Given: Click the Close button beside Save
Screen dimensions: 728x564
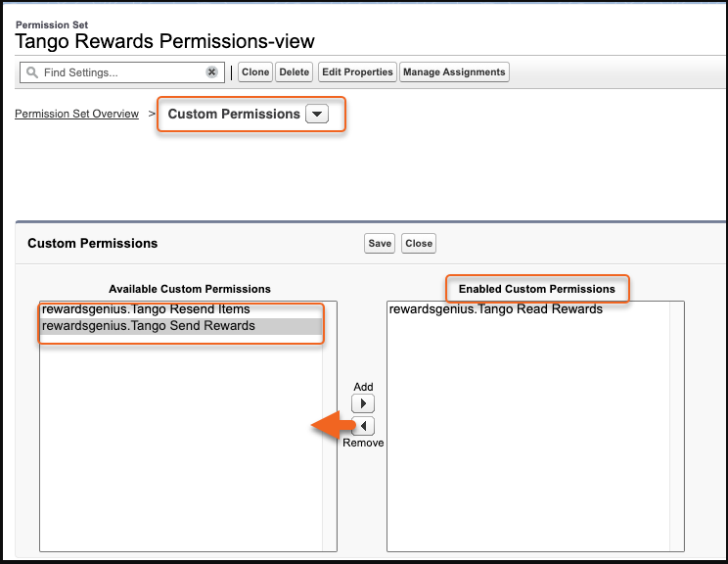Looking at the screenshot, I should click(x=419, y=244).
